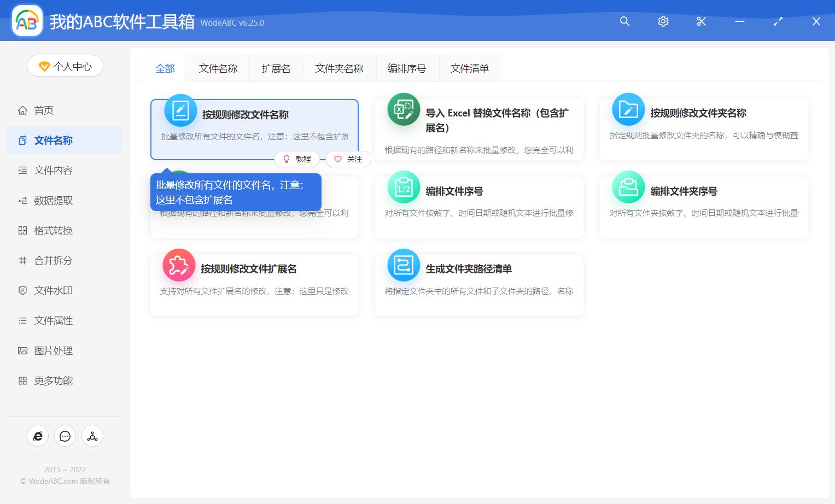
Task: Open 图片处理 in the sidebar
Action: pyautogui.click(x=52, y=350)
